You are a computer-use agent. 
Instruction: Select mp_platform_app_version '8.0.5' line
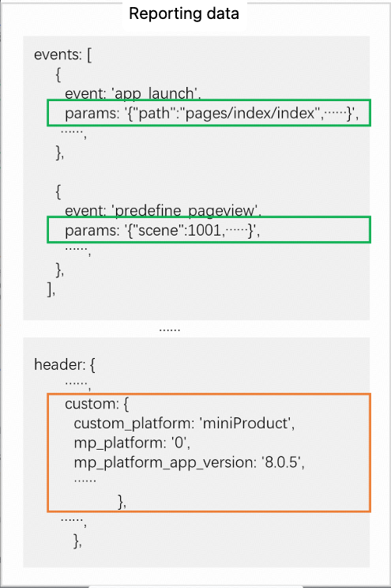click(x=189, y=462)
